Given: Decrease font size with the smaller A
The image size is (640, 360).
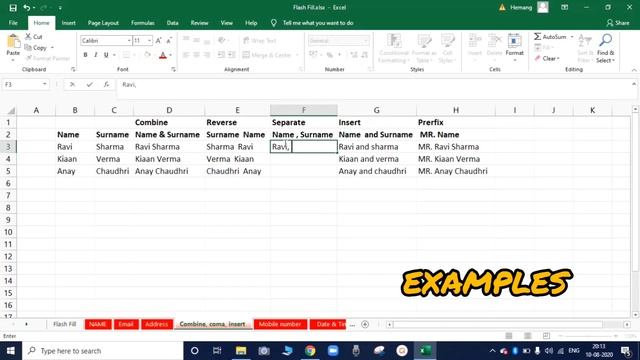Looking at the screenshot, I should 169,40.
